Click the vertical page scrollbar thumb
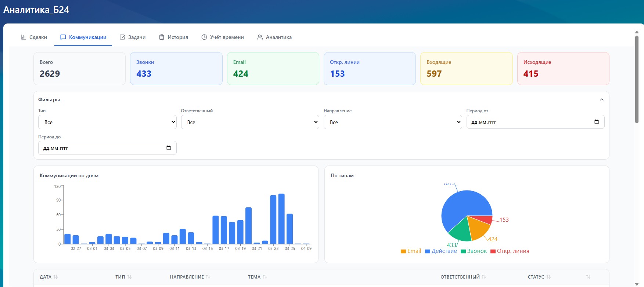The height and width of the screenshot is (287, 644). click(x=637, y=79)
